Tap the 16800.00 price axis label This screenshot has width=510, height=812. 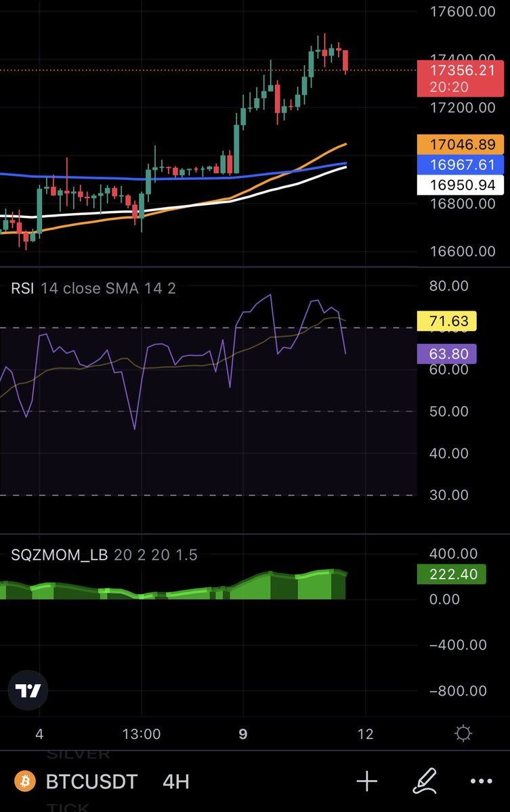(x=464, y=203)
